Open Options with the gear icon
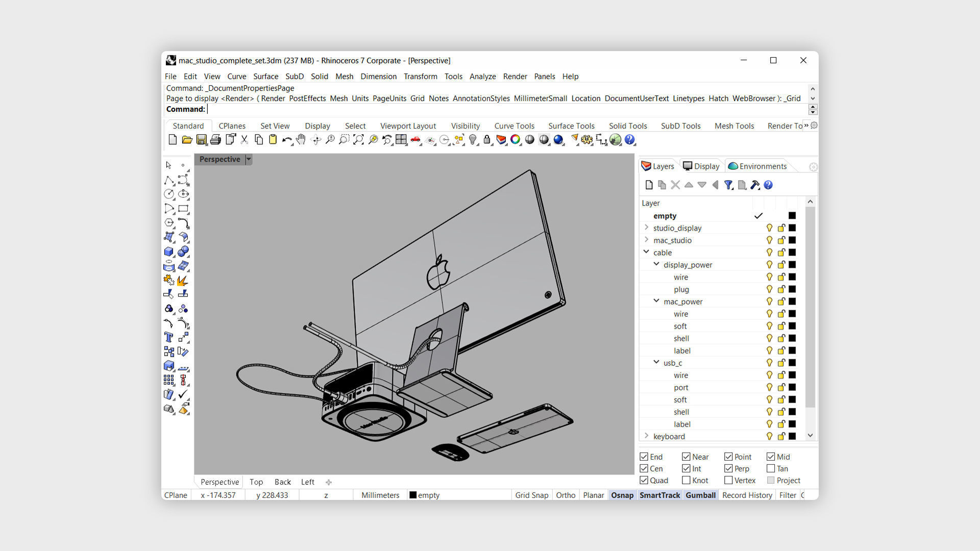The width and height of the screenshot is (980, 551). click(587, 140)
